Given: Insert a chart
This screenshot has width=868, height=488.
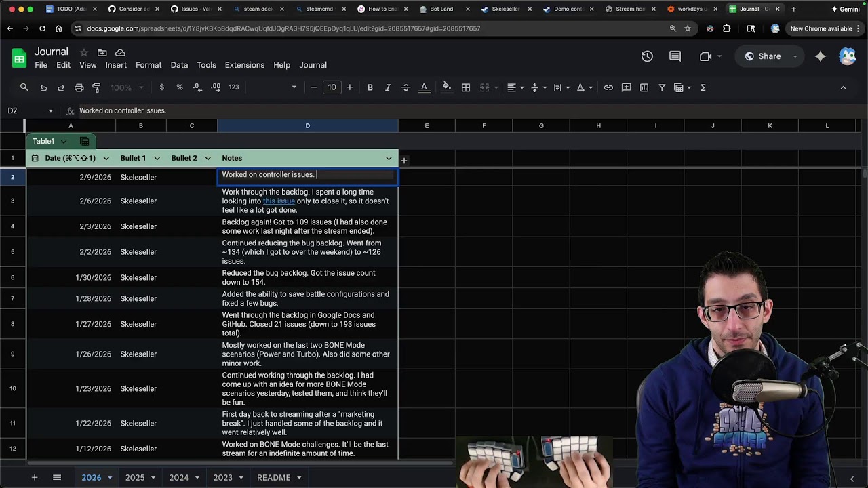Looking at the screenshot, I should coord(644,87).
